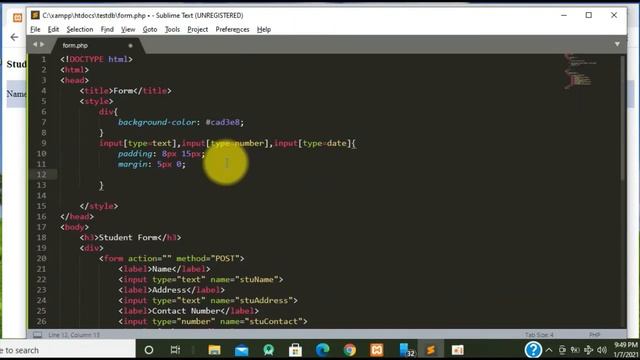Click method="POST" on line 20
640x360 pixels.
click(x=208, y=258)
